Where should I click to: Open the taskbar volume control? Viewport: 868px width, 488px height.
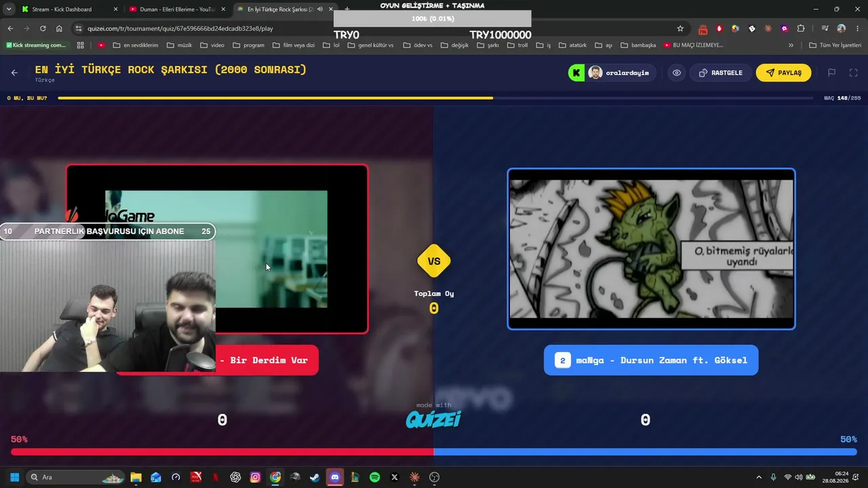tap(798, 477)
